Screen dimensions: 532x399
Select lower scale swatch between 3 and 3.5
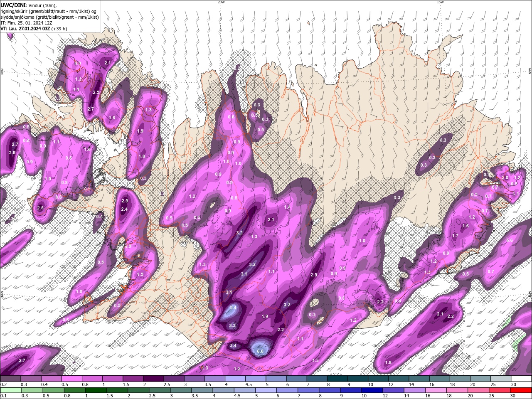tap(180, 390)
